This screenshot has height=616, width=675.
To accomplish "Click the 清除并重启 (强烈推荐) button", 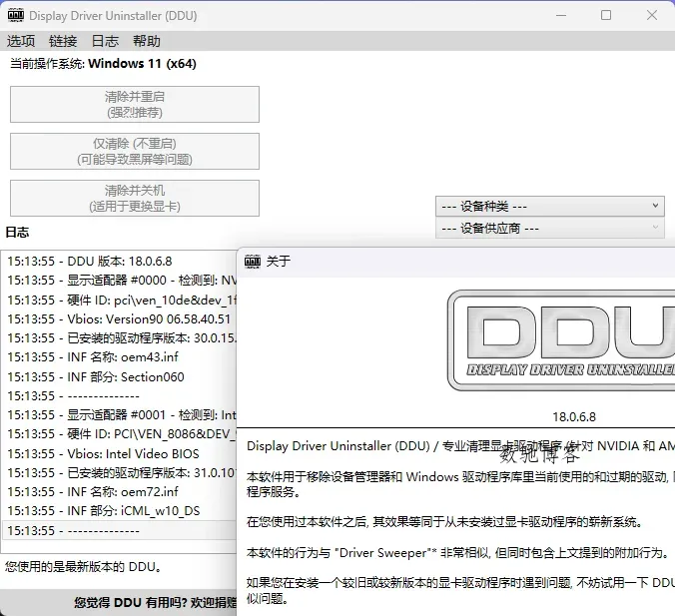I will (135, 105).
